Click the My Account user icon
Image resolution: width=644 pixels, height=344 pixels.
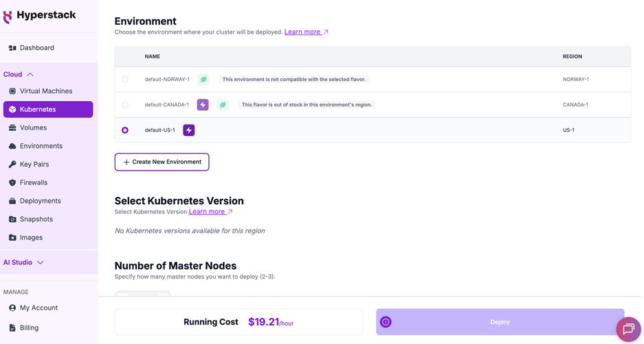[x=12, y=308]
